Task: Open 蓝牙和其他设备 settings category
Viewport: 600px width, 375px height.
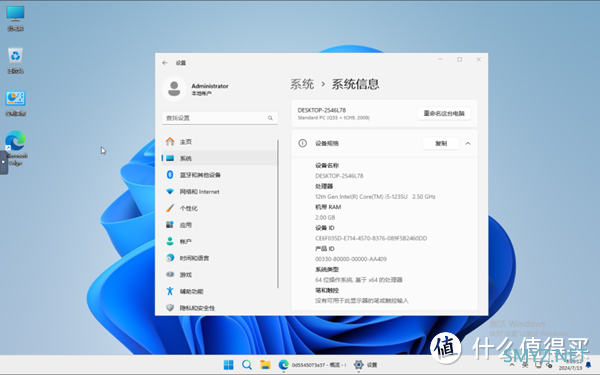Action: [220, 175]
